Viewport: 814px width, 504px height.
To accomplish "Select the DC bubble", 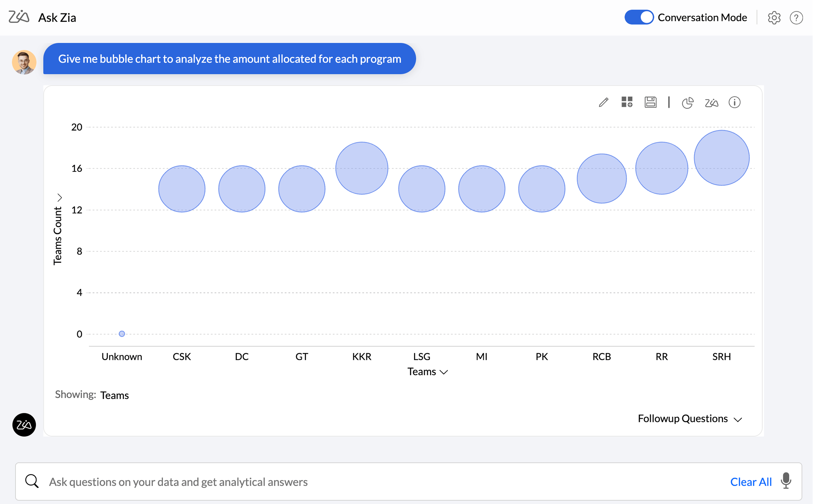I will tap(242, 189).
